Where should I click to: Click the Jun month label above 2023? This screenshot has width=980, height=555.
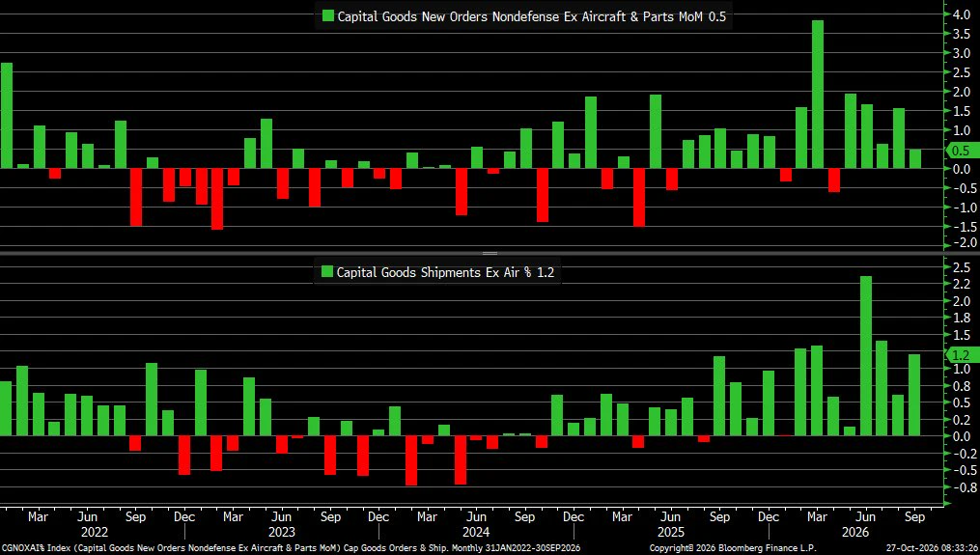[281, 517]
